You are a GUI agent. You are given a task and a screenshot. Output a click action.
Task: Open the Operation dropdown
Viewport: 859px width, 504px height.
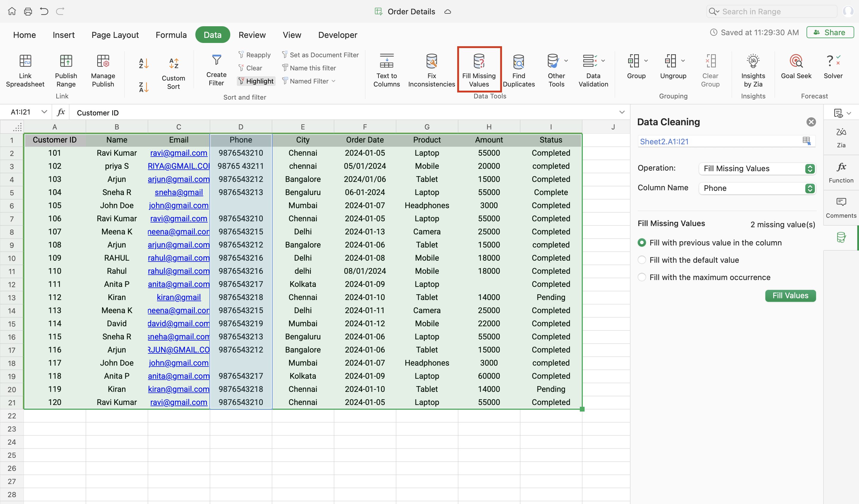757,169
